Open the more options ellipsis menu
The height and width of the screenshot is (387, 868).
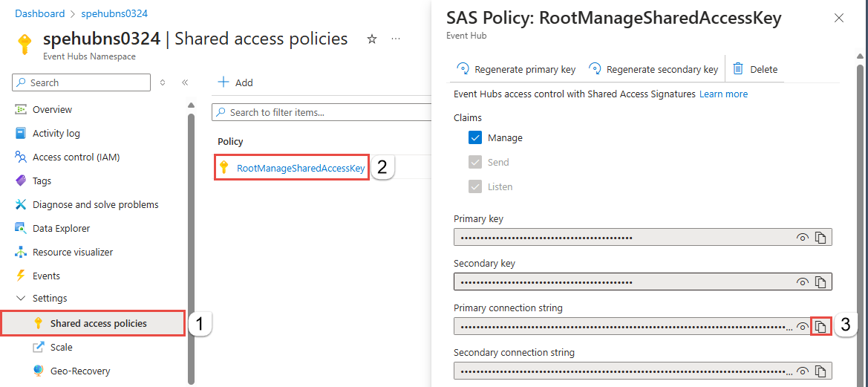pos(395,39)
